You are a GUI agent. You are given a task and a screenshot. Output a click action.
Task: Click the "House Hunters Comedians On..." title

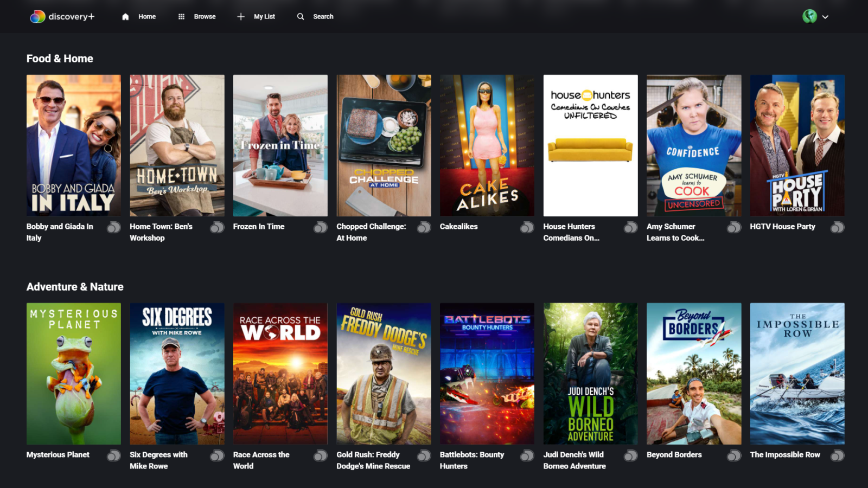click(571, 232)
